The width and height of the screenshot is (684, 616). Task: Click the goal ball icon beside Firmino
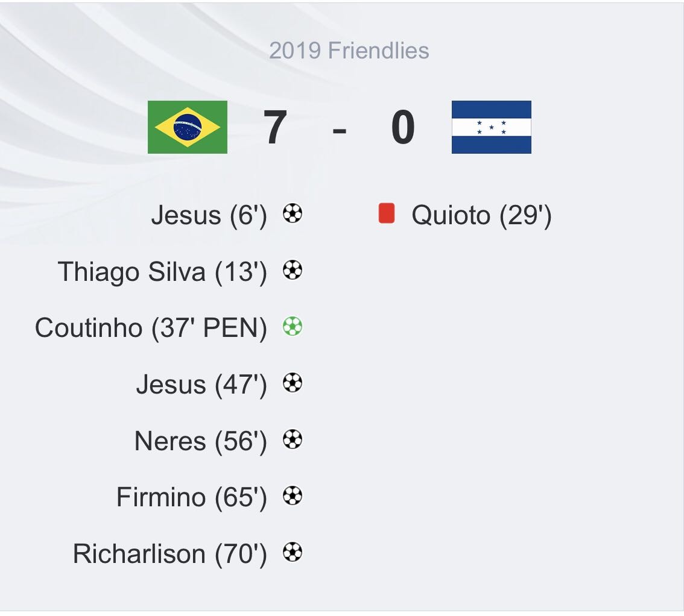coord(293,495)
